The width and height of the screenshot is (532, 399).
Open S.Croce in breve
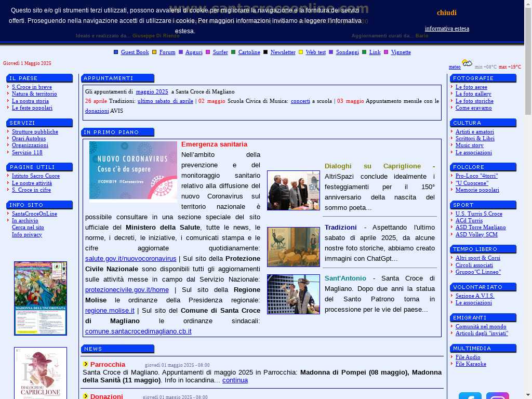tap(32, 87)
